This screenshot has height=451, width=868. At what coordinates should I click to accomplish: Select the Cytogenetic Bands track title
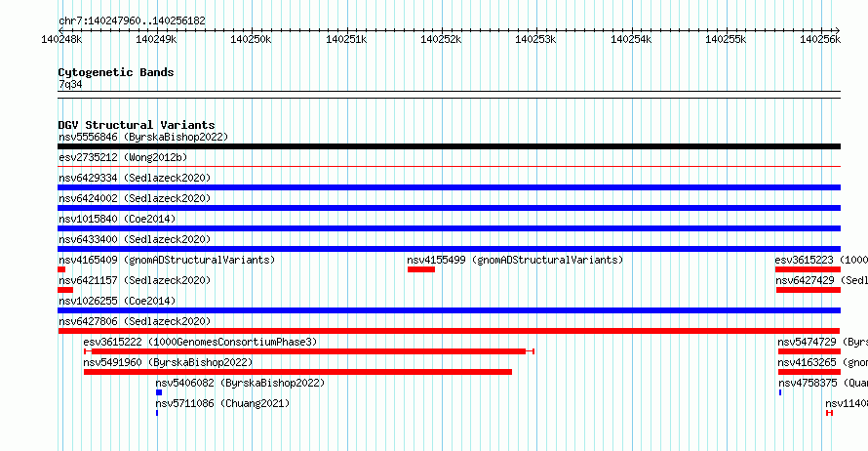pyautogui.click(x=116, y=72)
